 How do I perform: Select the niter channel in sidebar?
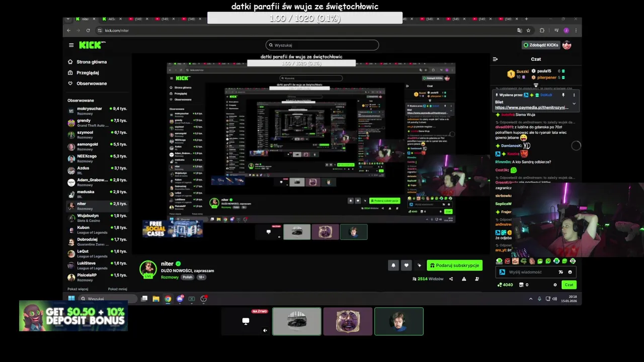(x=97, y=206)
